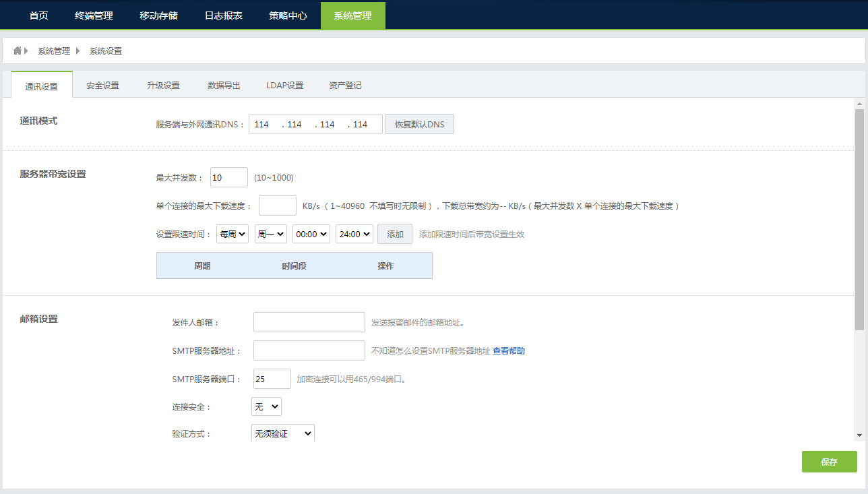Focus the 单个连接的最大下载速度 input
Screen dimensions: 868x494
point(278,206)
